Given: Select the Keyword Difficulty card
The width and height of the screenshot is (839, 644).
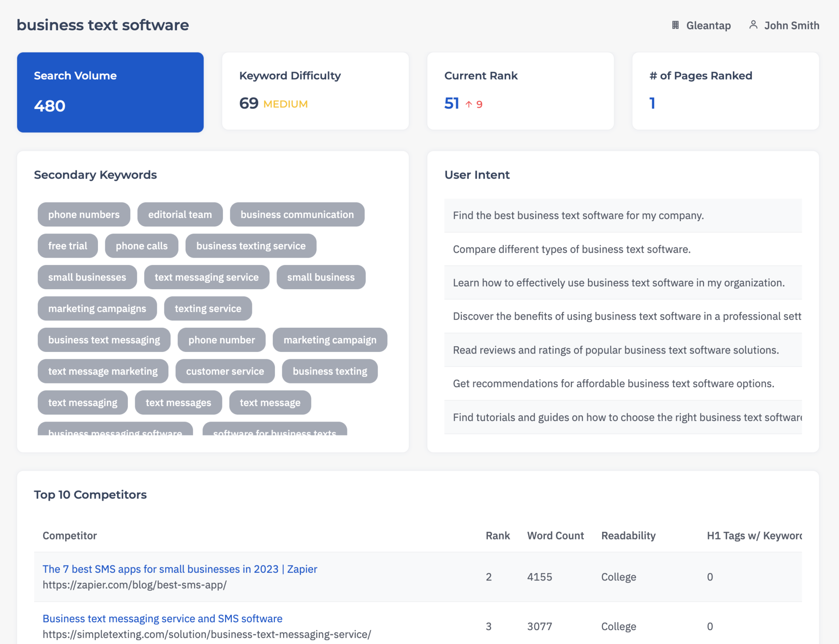Looking at the screenshot, I should pos(315,91).
